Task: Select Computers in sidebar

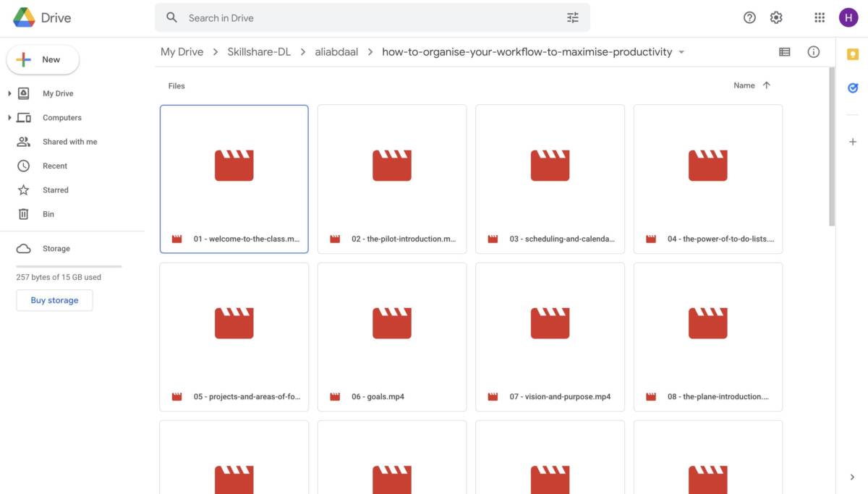Action: click(x=62, y=117)
